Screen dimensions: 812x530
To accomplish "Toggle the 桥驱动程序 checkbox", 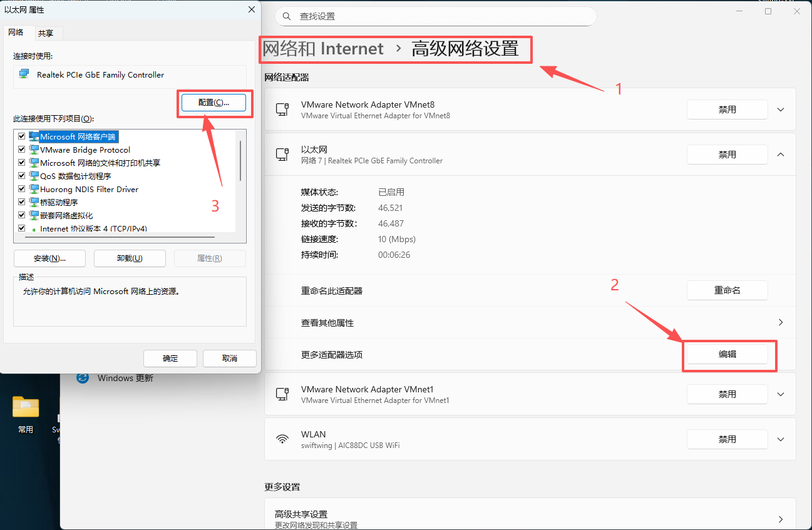I will pos(22,202).
